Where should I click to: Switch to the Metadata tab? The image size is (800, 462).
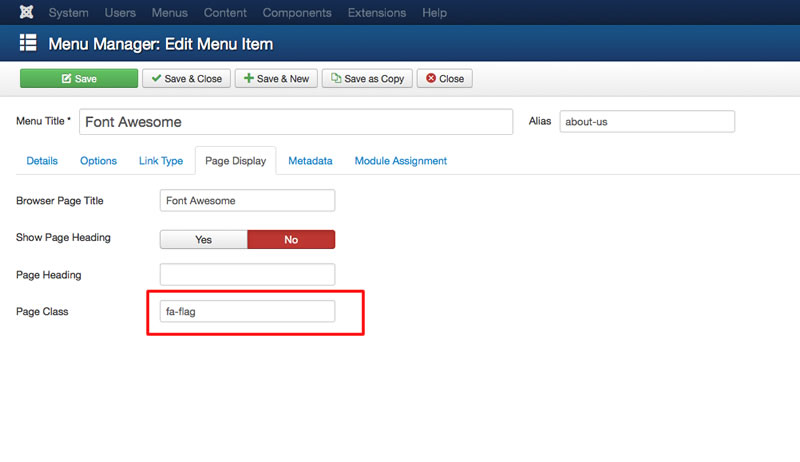(x=310, y=161)
